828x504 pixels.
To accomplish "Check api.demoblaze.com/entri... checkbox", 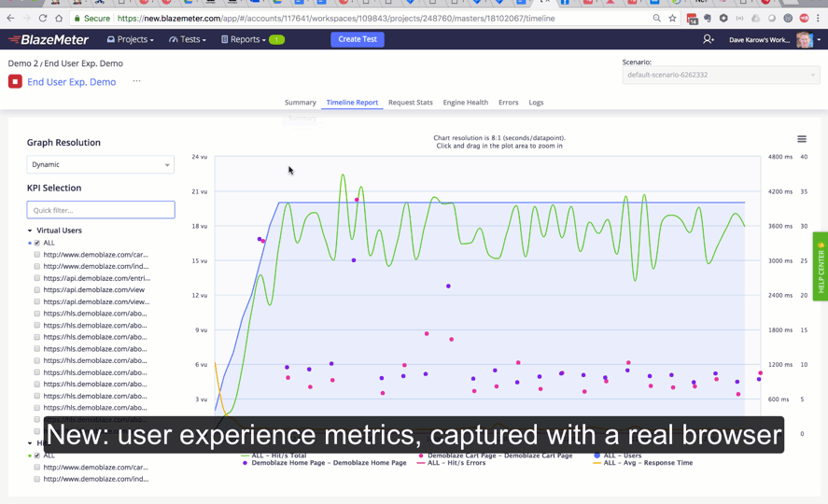I will (37, 277).
